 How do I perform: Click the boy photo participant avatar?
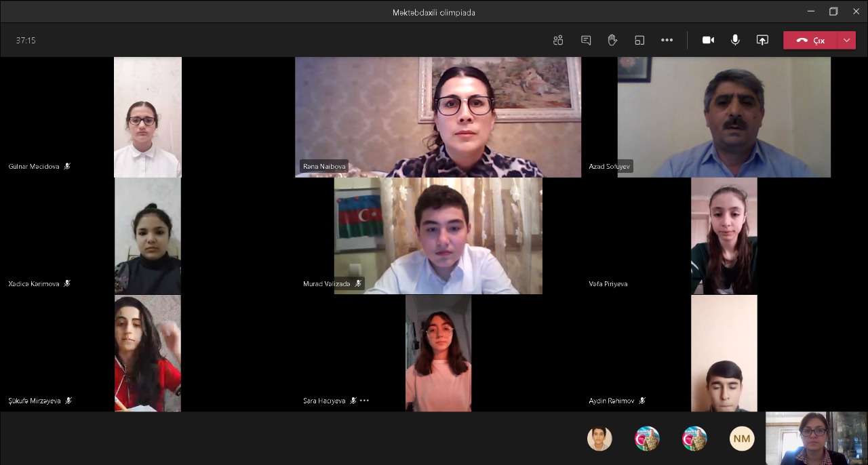(599, 439)
